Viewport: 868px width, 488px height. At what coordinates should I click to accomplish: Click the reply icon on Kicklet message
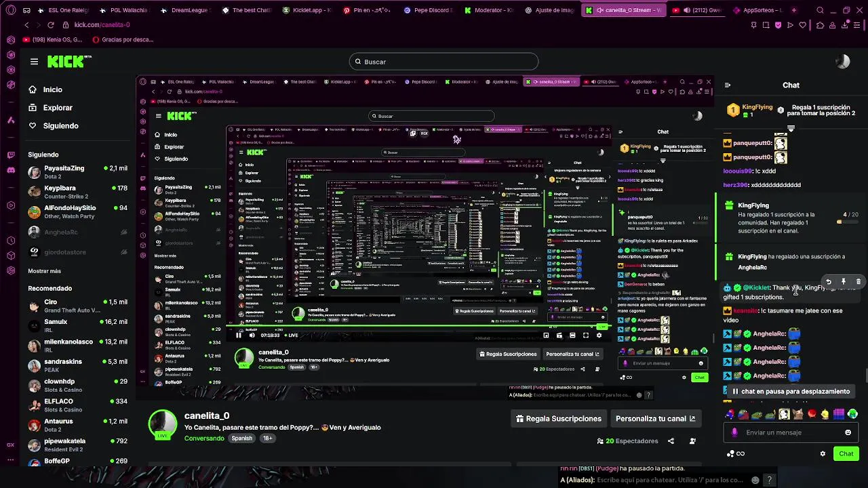[828, 281]
